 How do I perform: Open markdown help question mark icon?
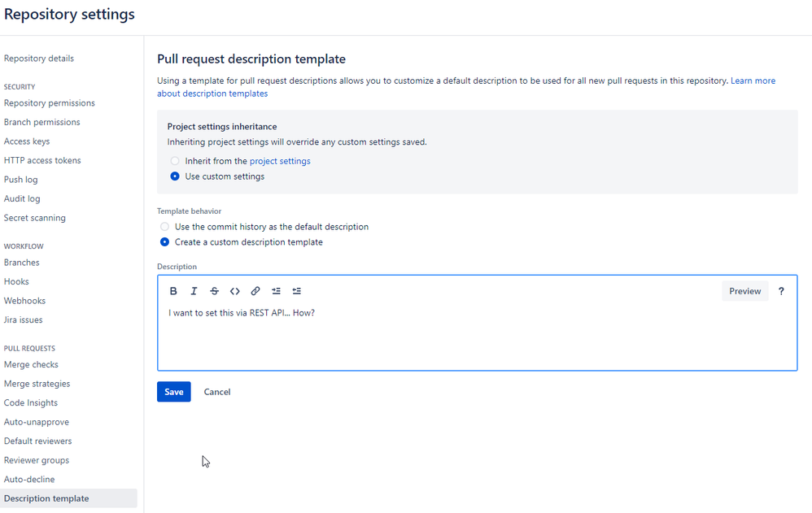pyautogui.click(x=781, y=291)
